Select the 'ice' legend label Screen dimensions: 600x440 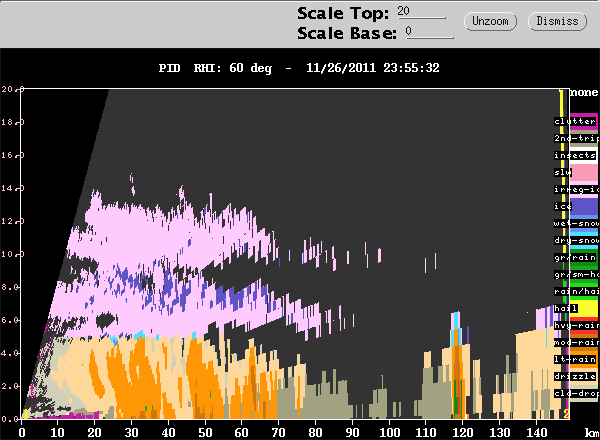pyautogui.click(x=563, y=206)
